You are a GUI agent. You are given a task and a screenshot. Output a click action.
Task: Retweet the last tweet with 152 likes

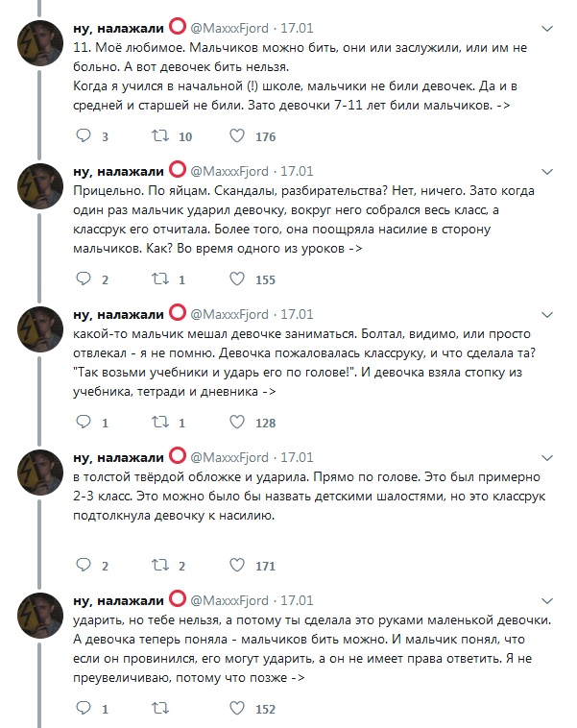pos(160,708)
